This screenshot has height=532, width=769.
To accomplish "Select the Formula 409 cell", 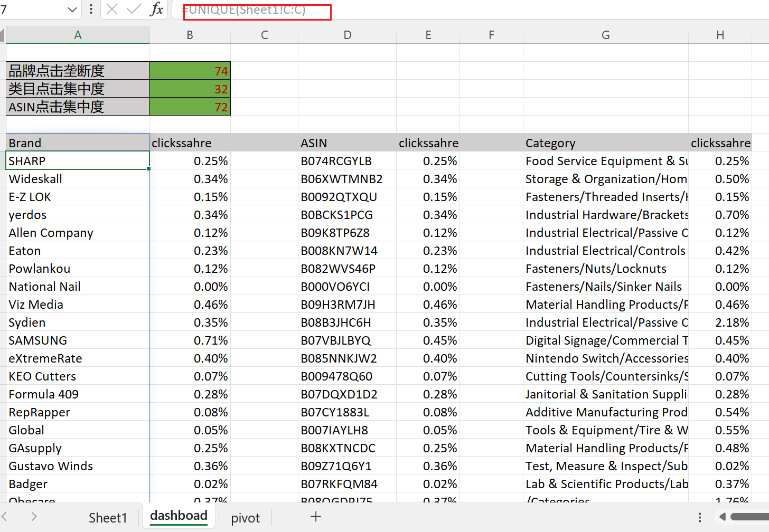I will coord(78,394).
